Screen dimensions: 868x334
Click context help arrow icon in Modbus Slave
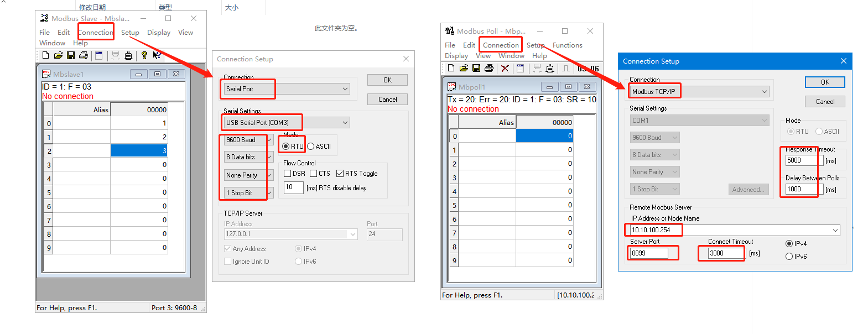pyautogui.click(x=157, y=55)
